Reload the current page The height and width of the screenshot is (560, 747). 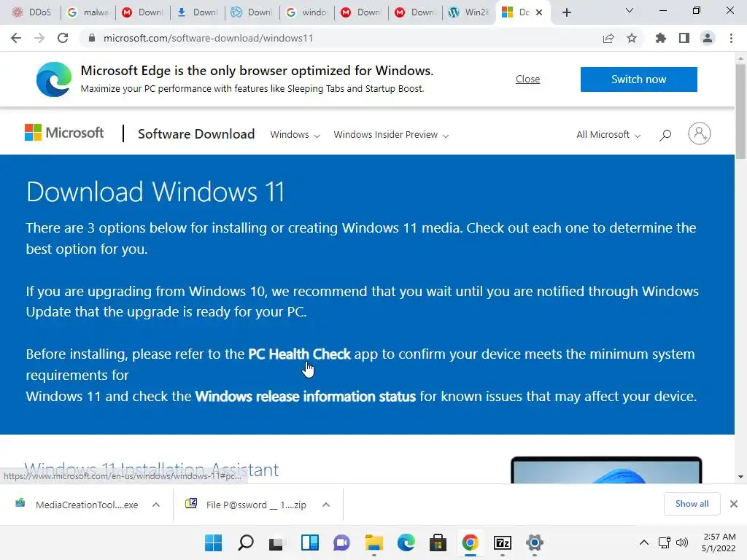[x=63, y=38]
